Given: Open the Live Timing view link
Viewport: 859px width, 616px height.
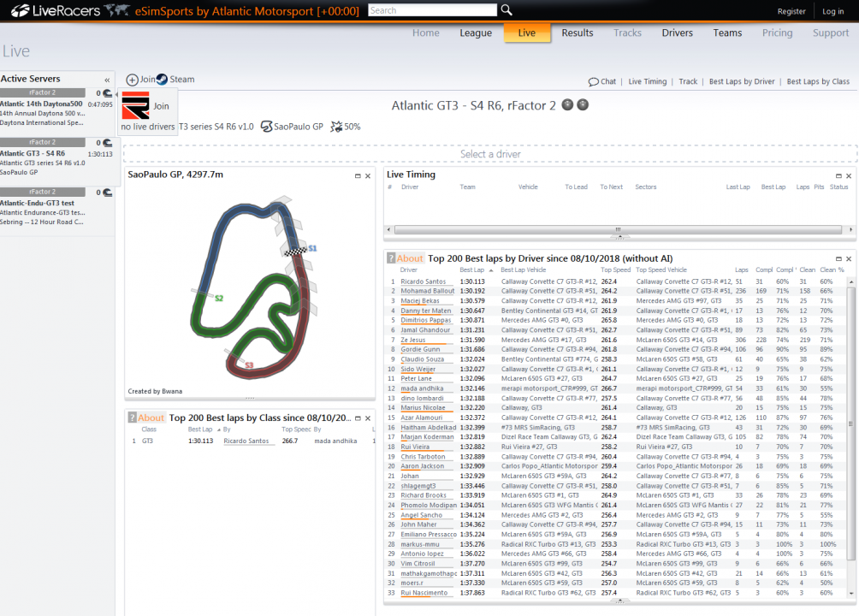Looking at the screenshot, I should pos(647,81).
